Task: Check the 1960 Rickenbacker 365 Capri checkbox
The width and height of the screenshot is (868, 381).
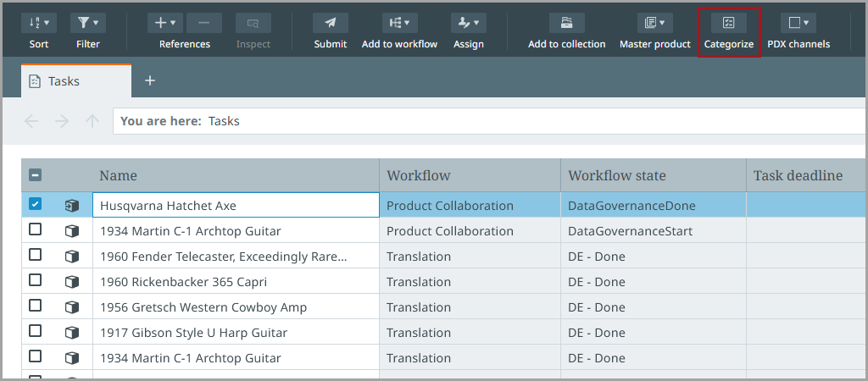Action: click(x=35, y=280)
